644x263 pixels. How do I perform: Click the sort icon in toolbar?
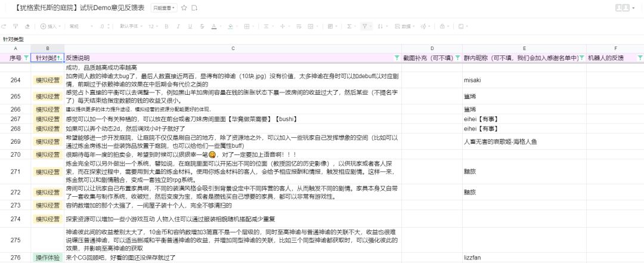click(x=380, y=26)
